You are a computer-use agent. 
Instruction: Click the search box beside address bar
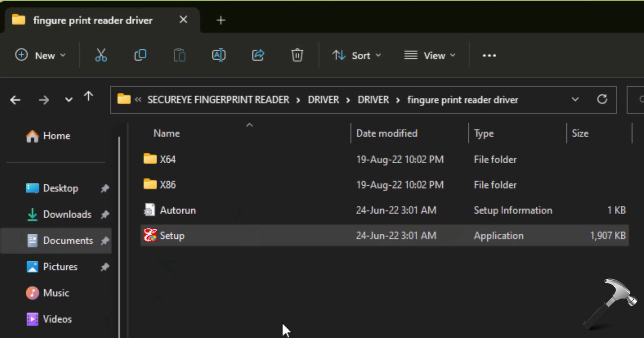(x=636, y=99)
